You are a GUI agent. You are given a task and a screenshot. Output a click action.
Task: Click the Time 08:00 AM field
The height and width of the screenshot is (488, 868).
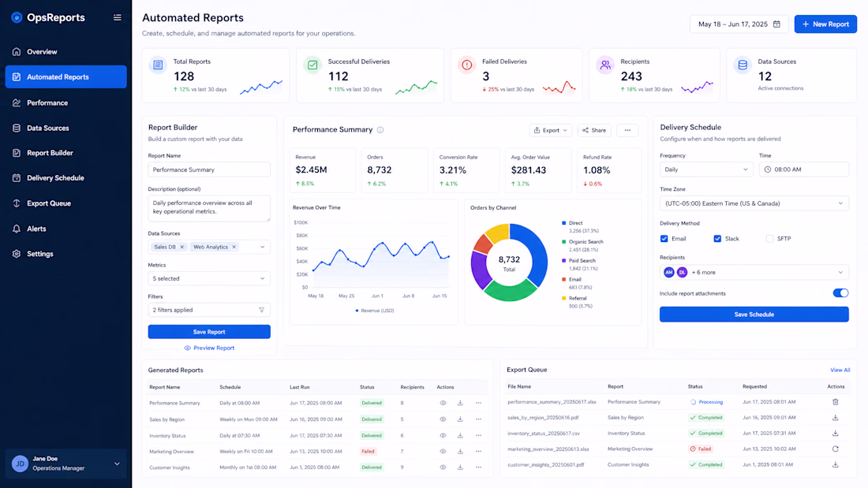[804, 169]
